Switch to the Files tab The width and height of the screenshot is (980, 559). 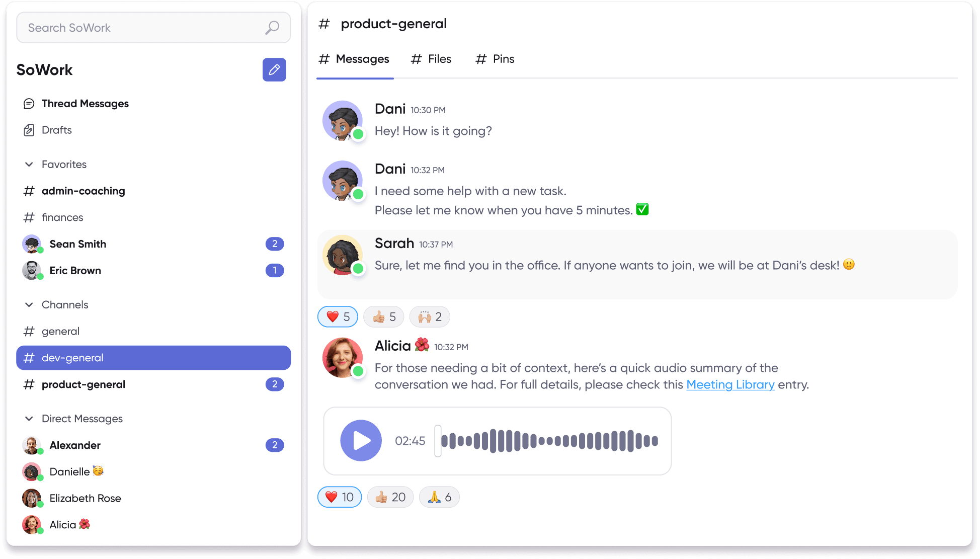tap(431, 59)
